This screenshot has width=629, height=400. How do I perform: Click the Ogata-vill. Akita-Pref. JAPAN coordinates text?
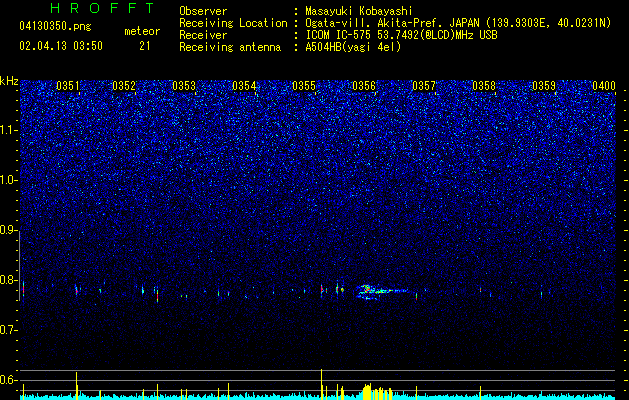458,23
